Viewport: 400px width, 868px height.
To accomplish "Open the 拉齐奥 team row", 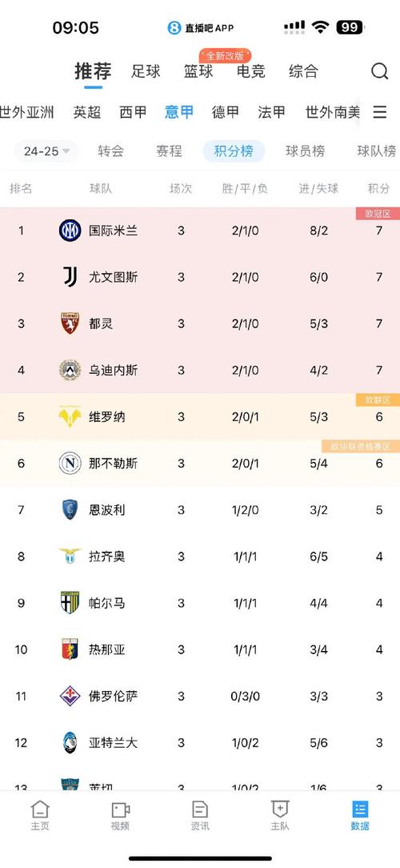I will click(x=200, y=557).
